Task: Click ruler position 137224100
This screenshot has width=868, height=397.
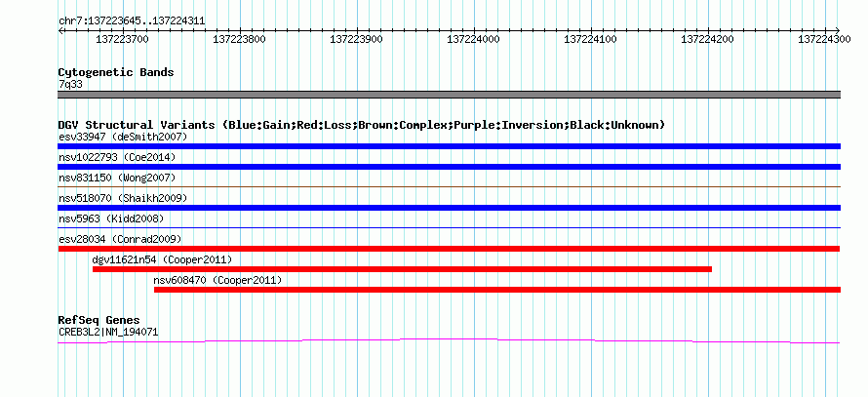Action: tap(590, 39)
